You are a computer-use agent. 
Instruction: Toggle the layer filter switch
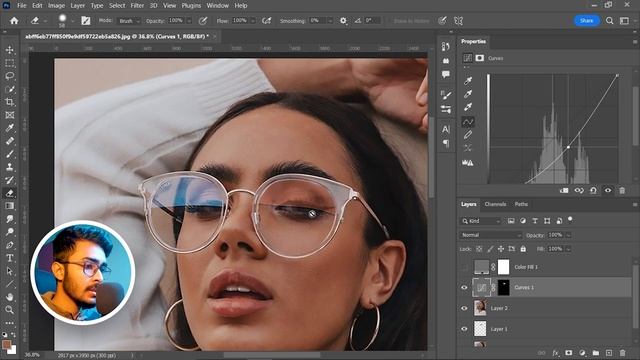click(x=570, y=220)
